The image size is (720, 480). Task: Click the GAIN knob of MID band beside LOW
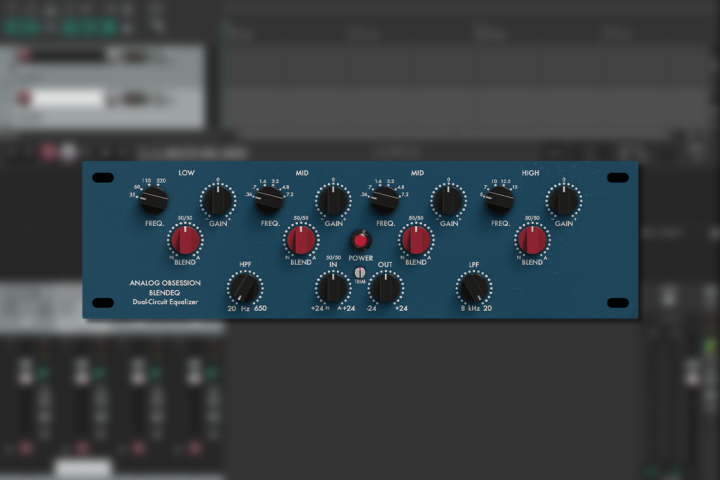pyautogui.click(x=333, y=201)
